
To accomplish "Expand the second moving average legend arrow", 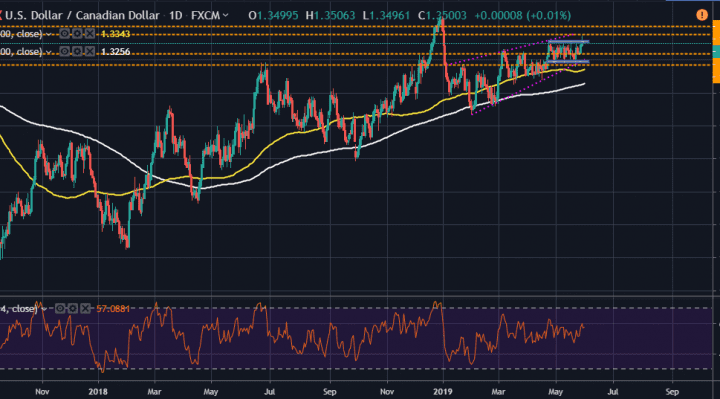I will pyautogui.click(x=49, y=52).
